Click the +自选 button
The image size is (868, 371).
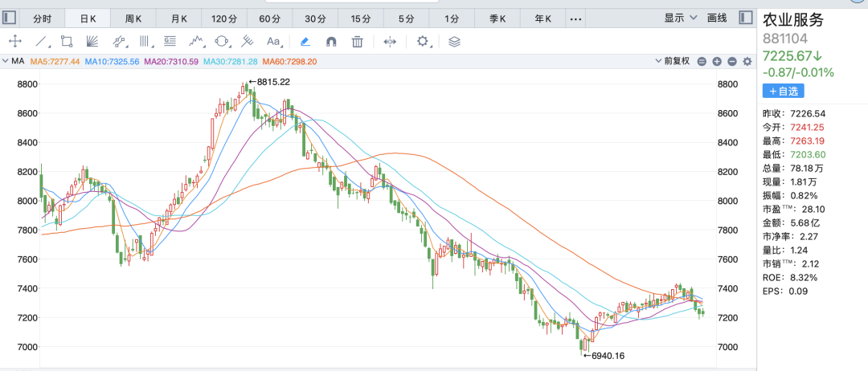tap(783, 92)
